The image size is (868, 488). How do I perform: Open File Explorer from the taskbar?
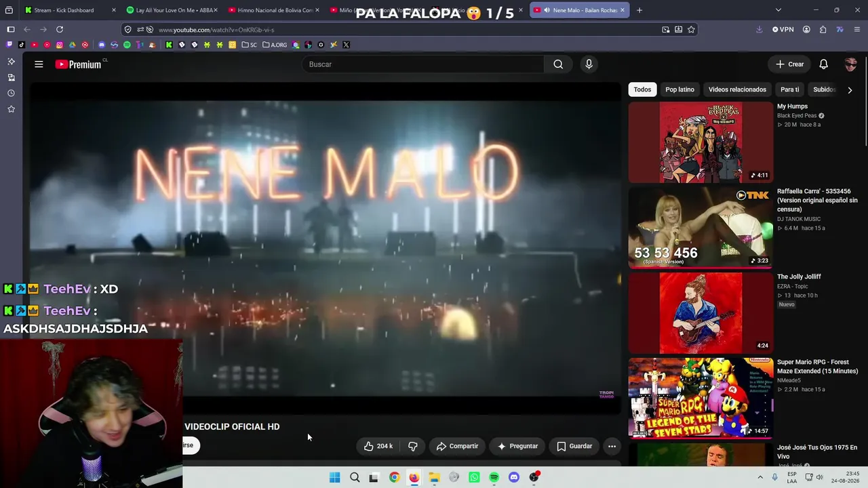pos(434,477)
